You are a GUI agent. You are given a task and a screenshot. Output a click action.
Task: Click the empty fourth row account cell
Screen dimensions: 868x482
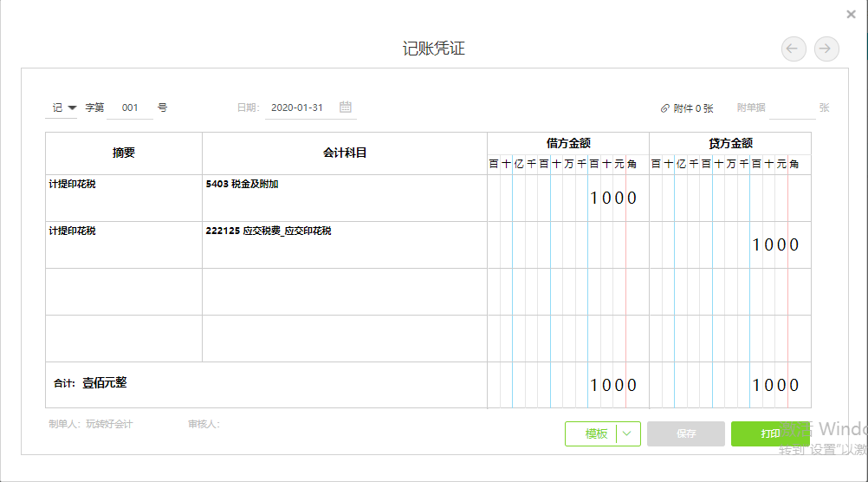(345, 338)
